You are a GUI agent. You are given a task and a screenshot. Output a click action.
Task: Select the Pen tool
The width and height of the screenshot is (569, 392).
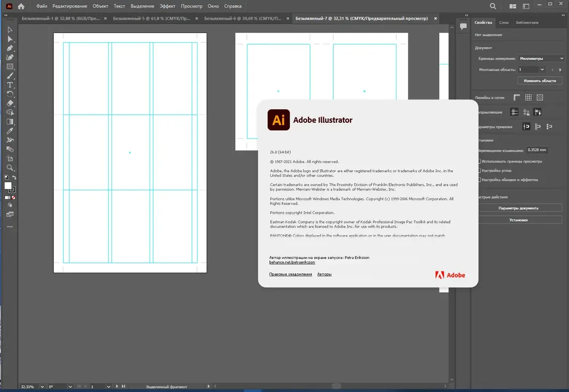point(10,48)
